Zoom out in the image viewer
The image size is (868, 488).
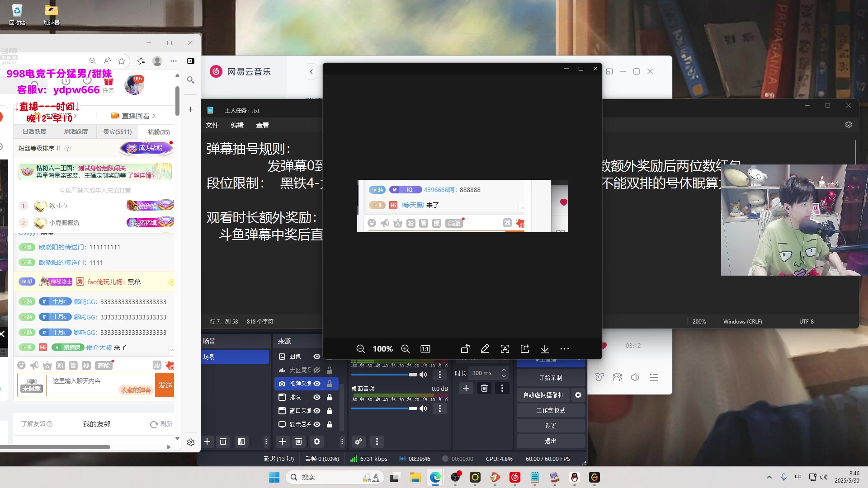click(x=360, y=349)
